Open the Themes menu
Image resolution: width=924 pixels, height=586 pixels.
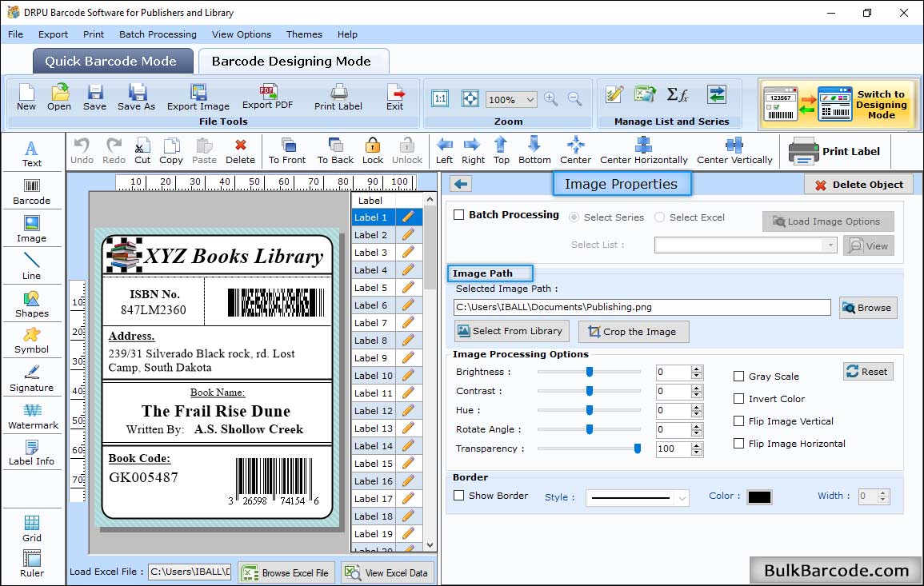(304, 34)
